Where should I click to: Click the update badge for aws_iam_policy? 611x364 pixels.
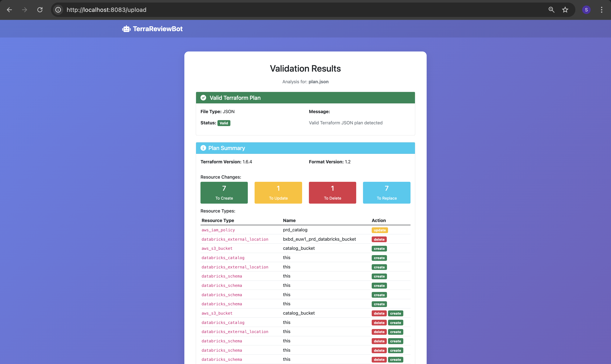[x=379, y=230]
